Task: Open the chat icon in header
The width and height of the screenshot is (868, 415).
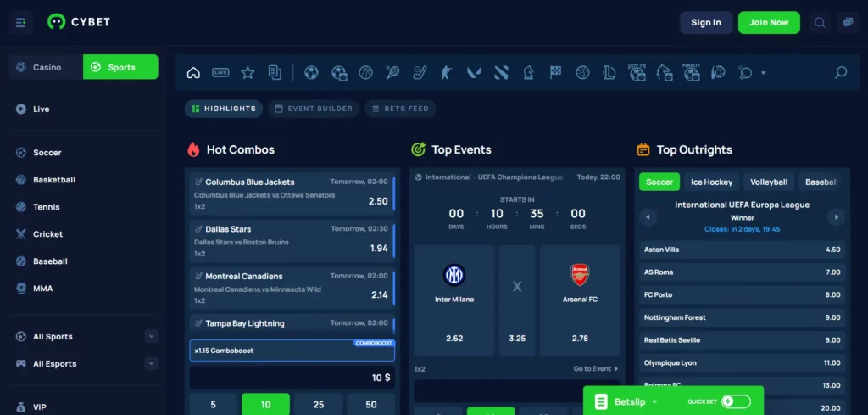Action: pyautogui.click(x=848, y=23)
